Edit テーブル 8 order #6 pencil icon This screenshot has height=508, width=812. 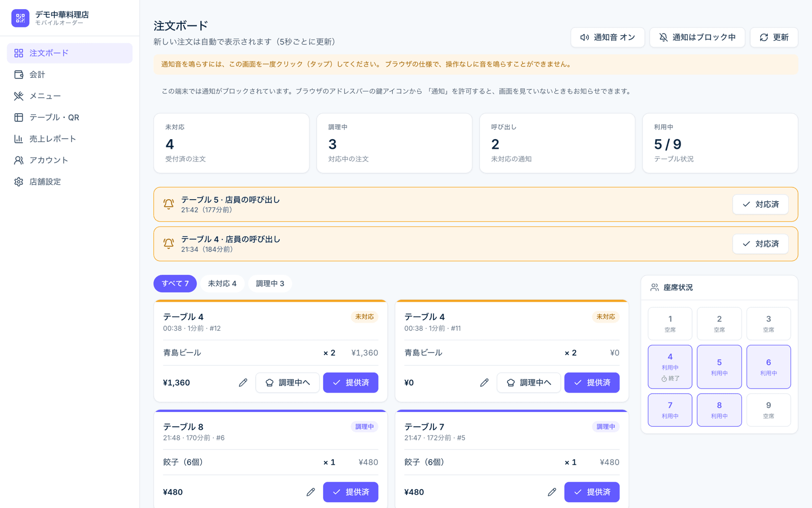311,492
